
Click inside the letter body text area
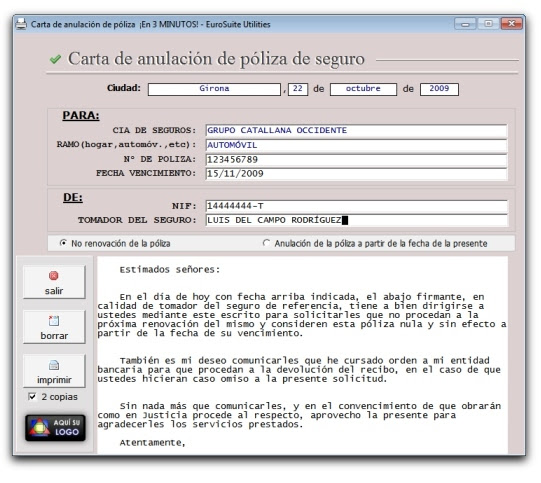302,355
